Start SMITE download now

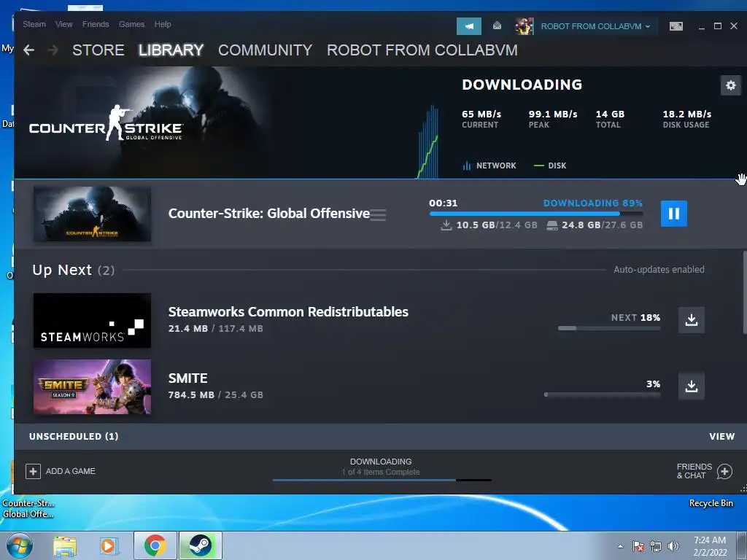pos(692,386)
